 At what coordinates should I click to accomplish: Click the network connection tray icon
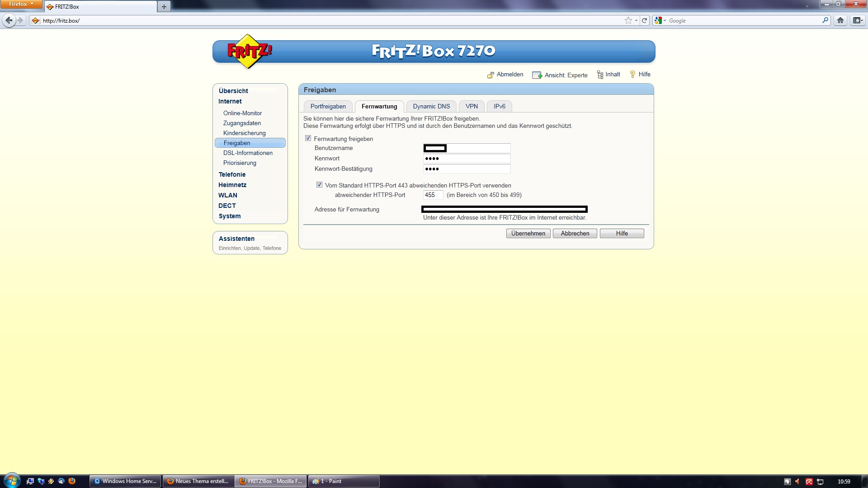[x=820, y=482]
